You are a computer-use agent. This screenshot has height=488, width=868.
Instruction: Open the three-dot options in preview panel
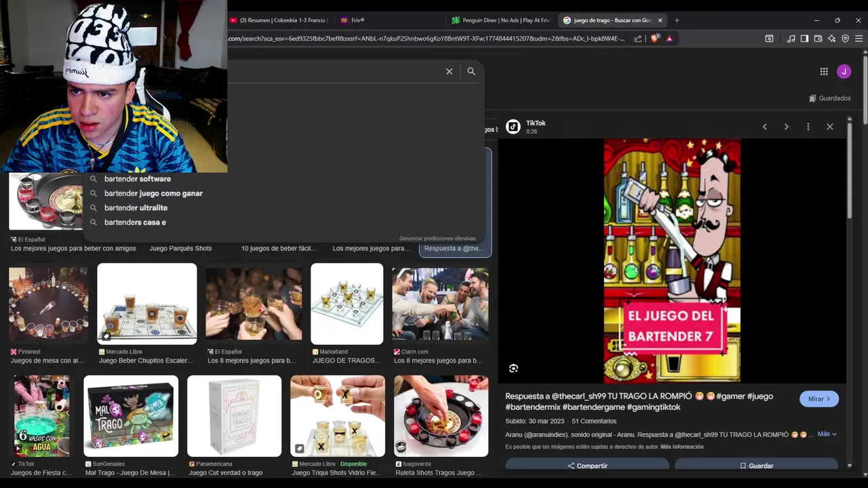(x=808, y=127)
